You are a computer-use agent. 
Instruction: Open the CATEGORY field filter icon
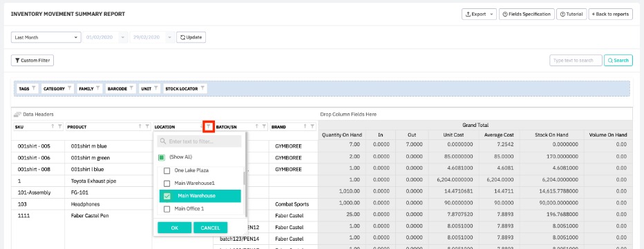(x=70, y=88)
